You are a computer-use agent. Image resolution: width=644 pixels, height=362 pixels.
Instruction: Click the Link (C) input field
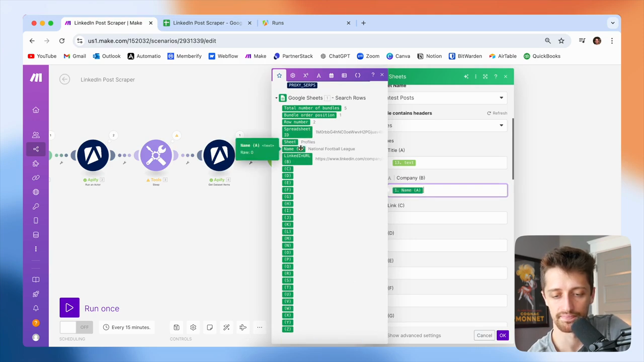[x=448, y=218]
